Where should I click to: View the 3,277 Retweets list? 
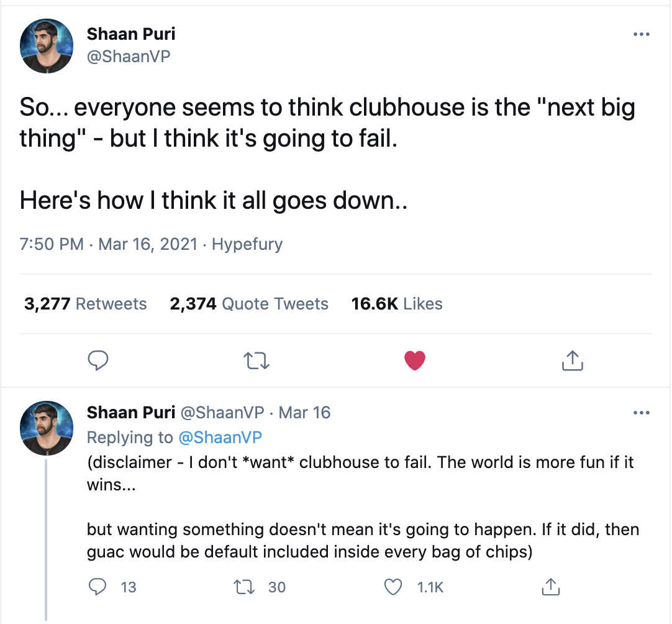click(86, 304)
